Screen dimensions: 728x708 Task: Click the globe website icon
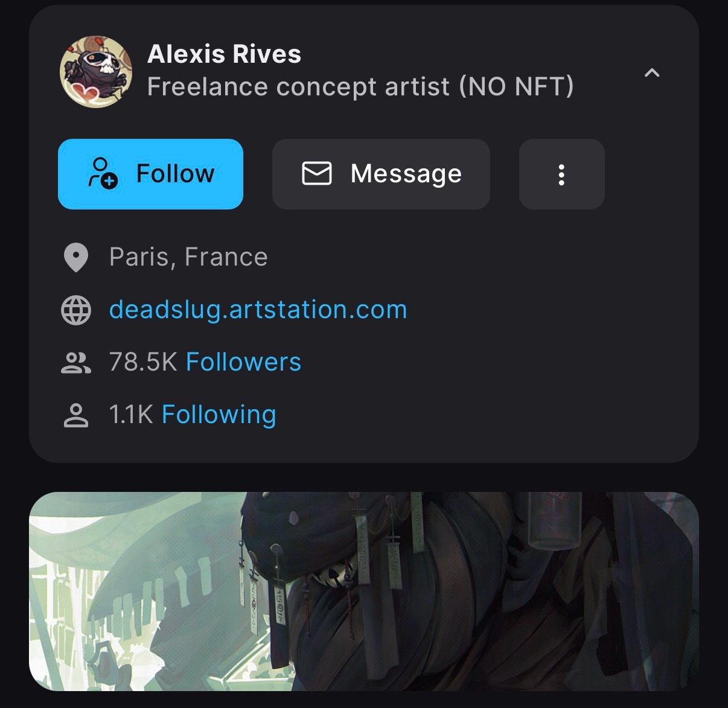coord(76,310)
